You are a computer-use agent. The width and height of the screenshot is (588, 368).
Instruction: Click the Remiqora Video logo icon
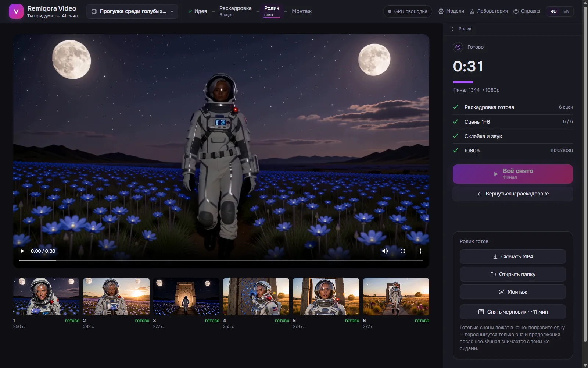pyautogui.click(x=16, y=11)
